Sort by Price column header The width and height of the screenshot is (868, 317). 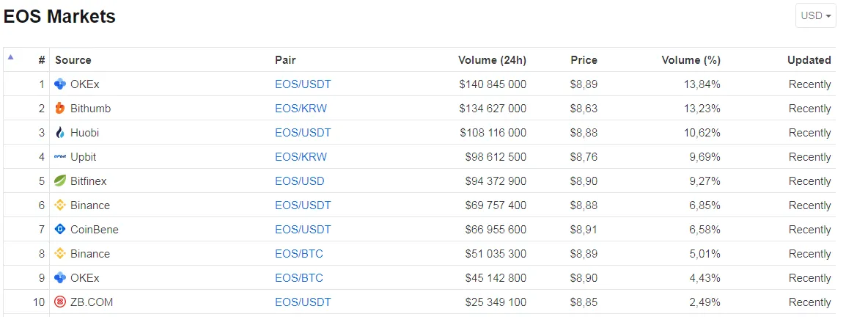pyautogui.click(x=584, y=60)
